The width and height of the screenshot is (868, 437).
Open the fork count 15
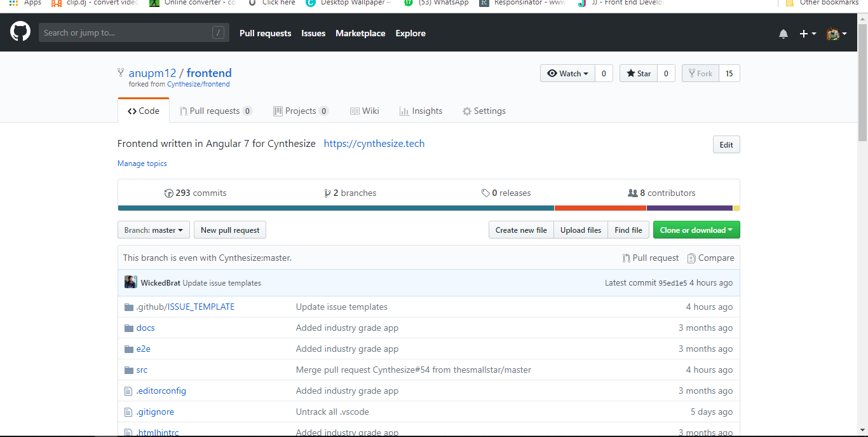729,73
